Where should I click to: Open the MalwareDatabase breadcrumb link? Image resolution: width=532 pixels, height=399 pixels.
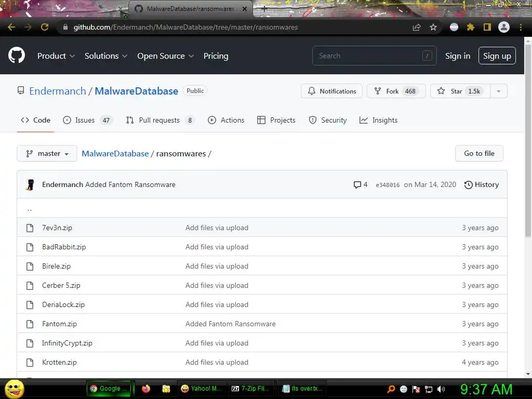point(115,153)
